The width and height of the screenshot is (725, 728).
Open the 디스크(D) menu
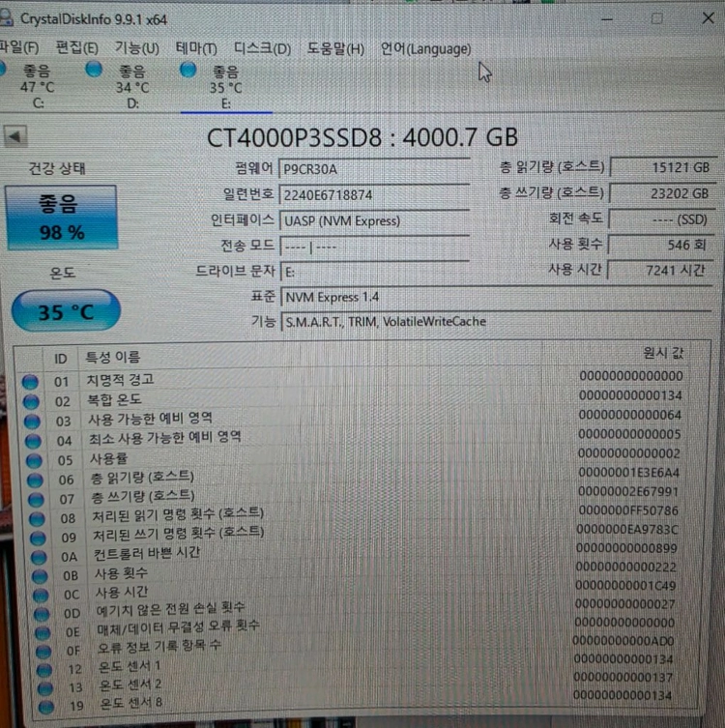(262, 48)
